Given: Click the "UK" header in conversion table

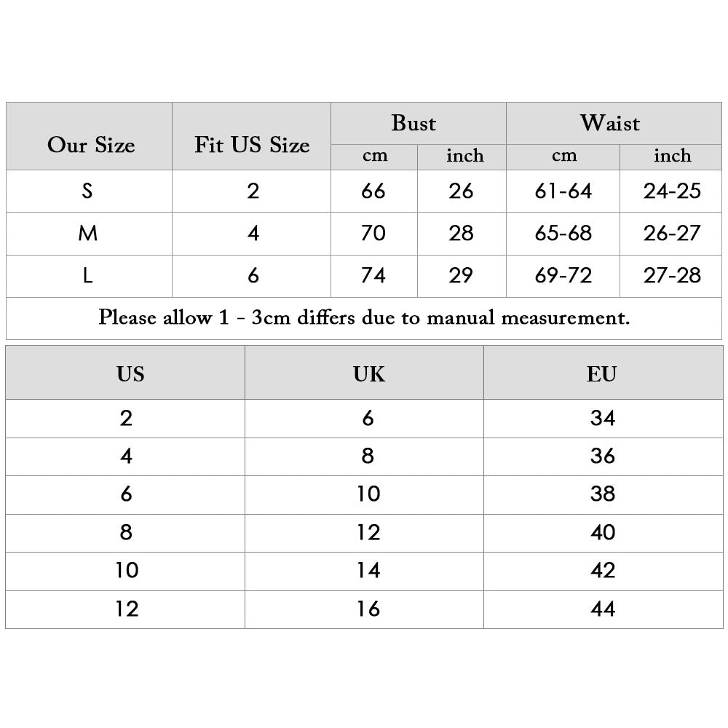Looking at the screenshot, I should pos(368,374).
